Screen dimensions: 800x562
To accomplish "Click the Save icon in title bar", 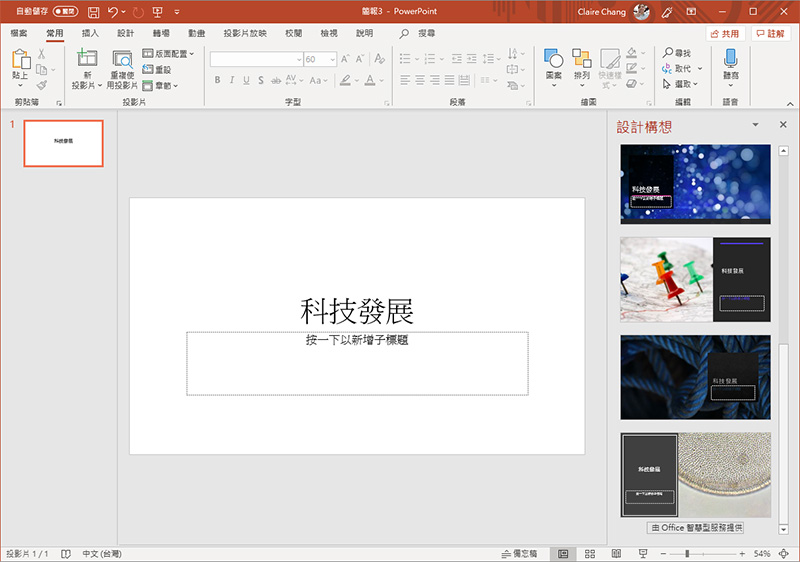I will click(x=93, y=12).
